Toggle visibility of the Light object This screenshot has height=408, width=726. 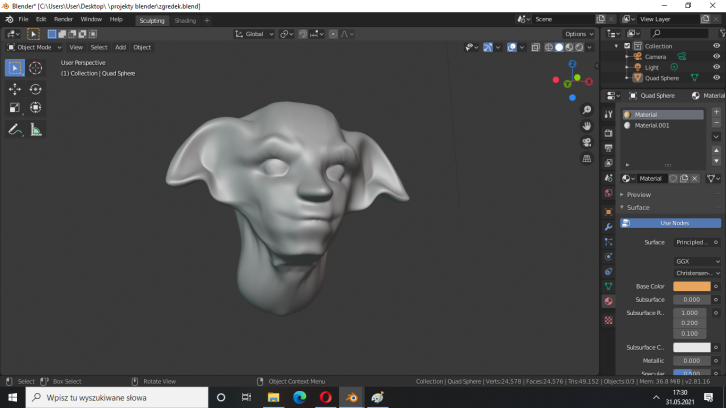tap(716, 67)
